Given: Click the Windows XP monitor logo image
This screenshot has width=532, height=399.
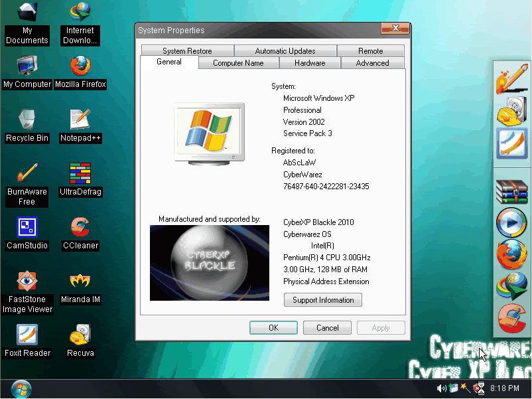Looking at the screenshot, I should click(210, 134).
